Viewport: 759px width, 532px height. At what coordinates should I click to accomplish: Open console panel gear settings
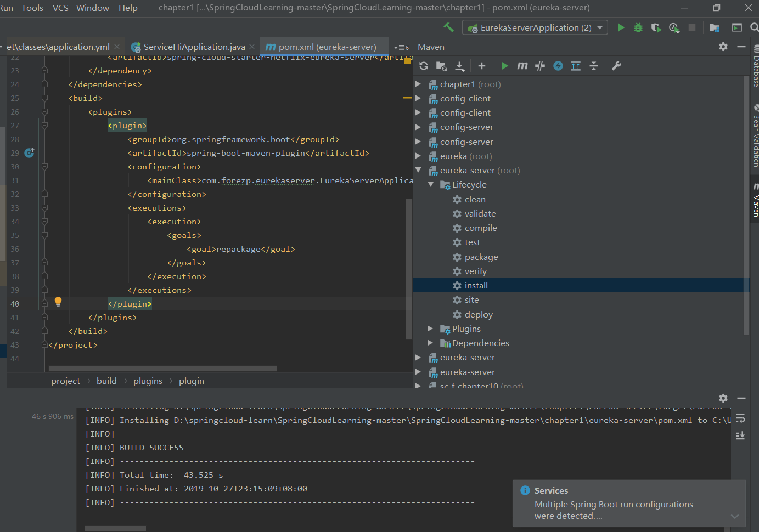[723, 398]
